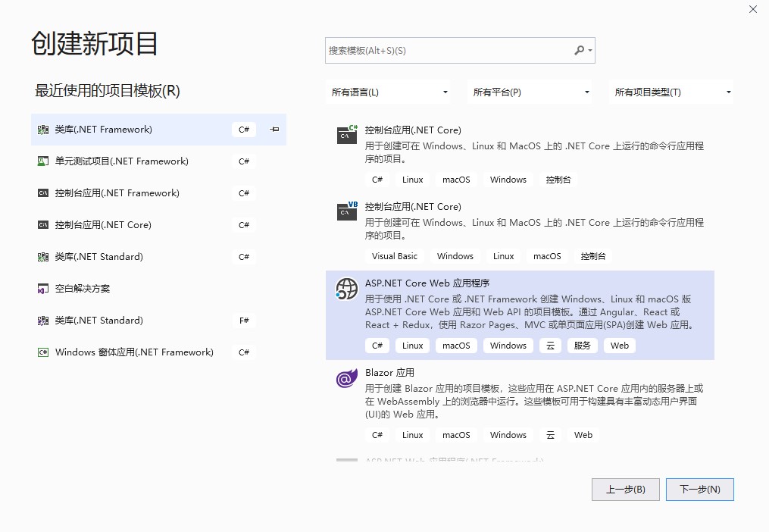Click macOS tag on ASP.NET Core Web
The height and width of the screenshot is (532, 769).
[456, 346]
